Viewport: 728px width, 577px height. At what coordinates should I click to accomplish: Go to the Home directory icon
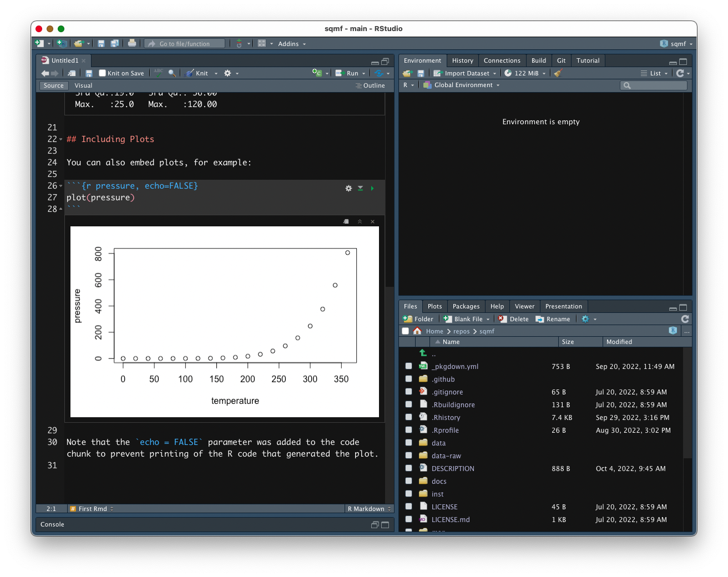tap(417, 331)
